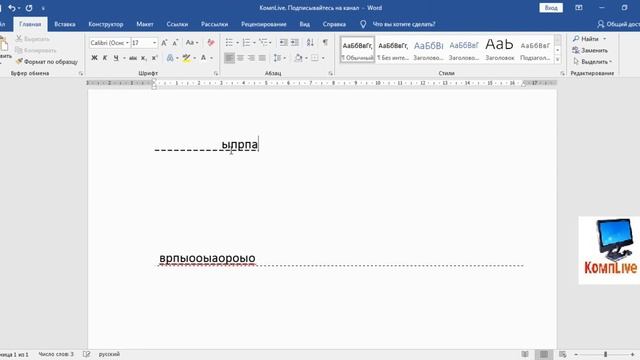Toggle Bold (Ж) formatting

(94, 58)
